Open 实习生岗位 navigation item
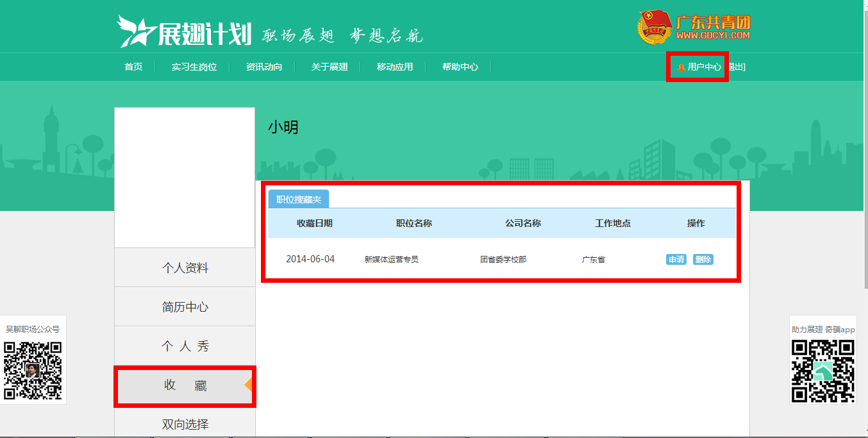Image resolution: width=868 pixels, height=438 pixels. 194,67
